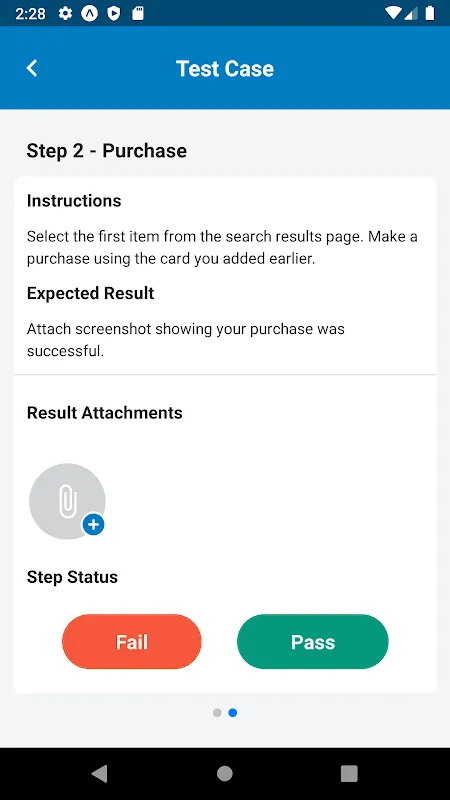Tap the shield icon in status bar
Image resolution: width=450 pixels, height=800 pixels.
114,13
